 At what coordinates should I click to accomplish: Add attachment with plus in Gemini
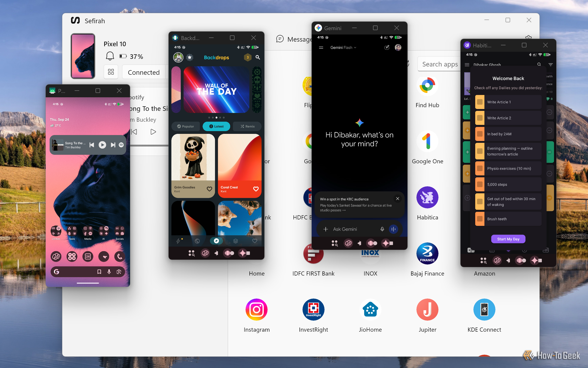coord(326,229)
